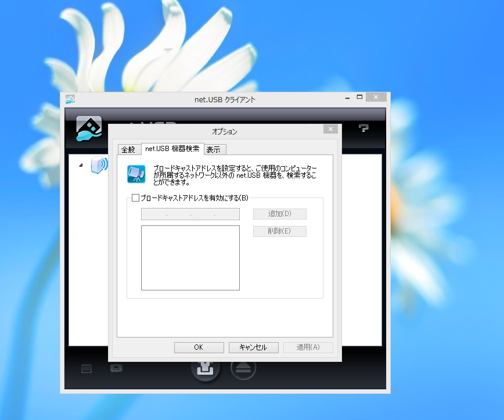The width and height of the screenshot is (504, 420).
Task: Click the help question mark icon
Action: click(x=363, y=128)
